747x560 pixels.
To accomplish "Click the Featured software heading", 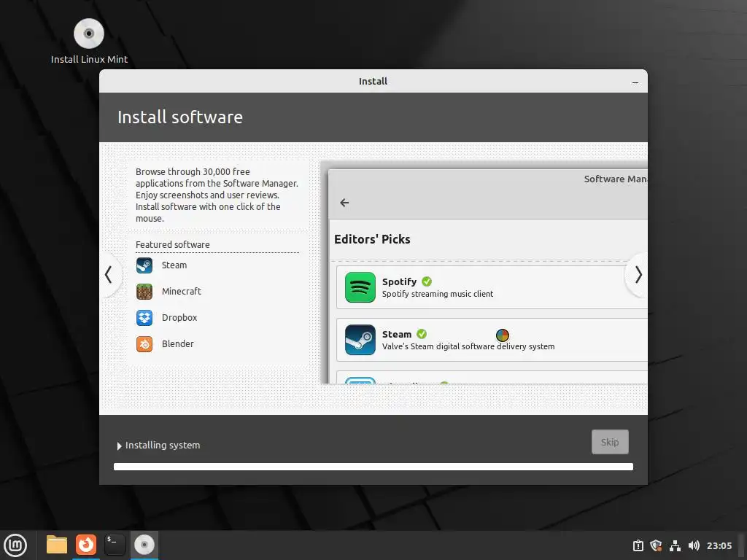I will (x=172, y=245).
